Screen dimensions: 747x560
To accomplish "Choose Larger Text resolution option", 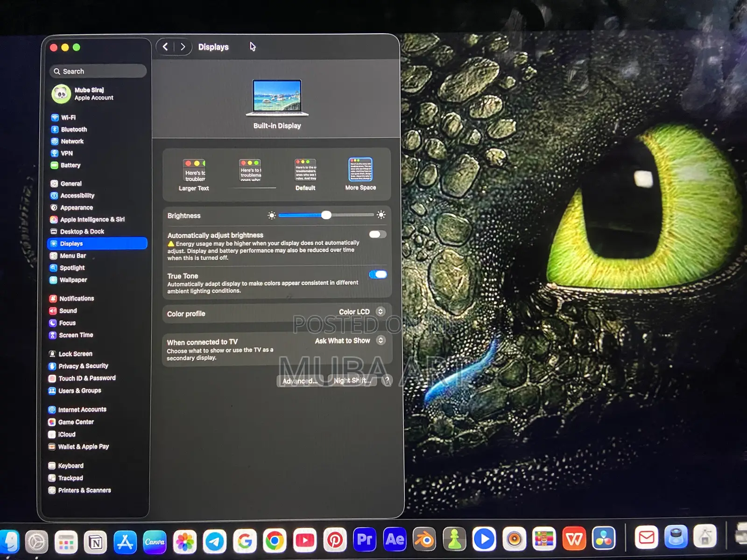I will pos(194,175).
